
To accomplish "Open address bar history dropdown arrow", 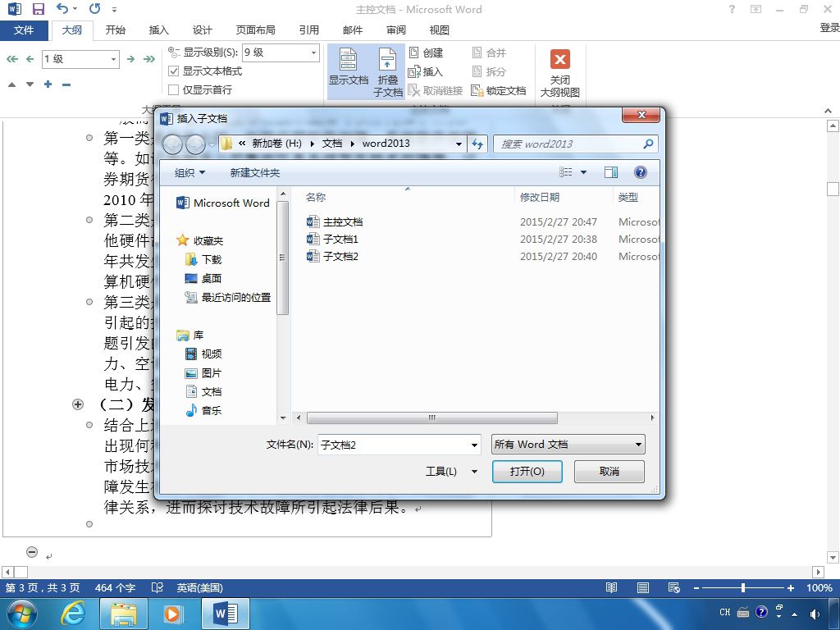I will tap(459, 144).
